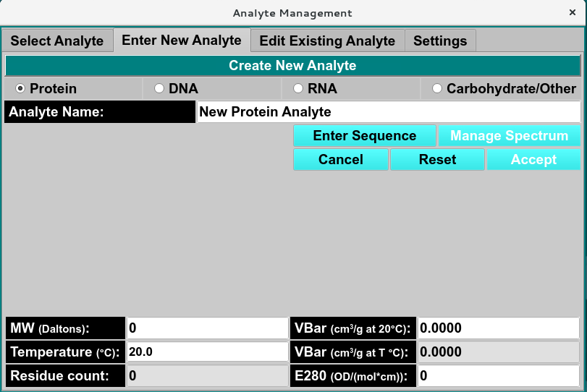Pick the Carbohydrate/Other analyte type

[x=437, y=89]
